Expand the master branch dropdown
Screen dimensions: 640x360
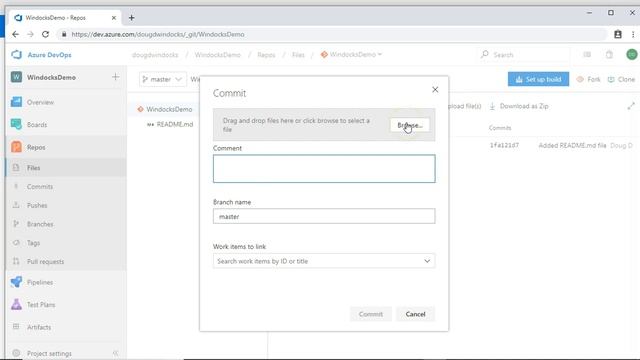point(162,79)
